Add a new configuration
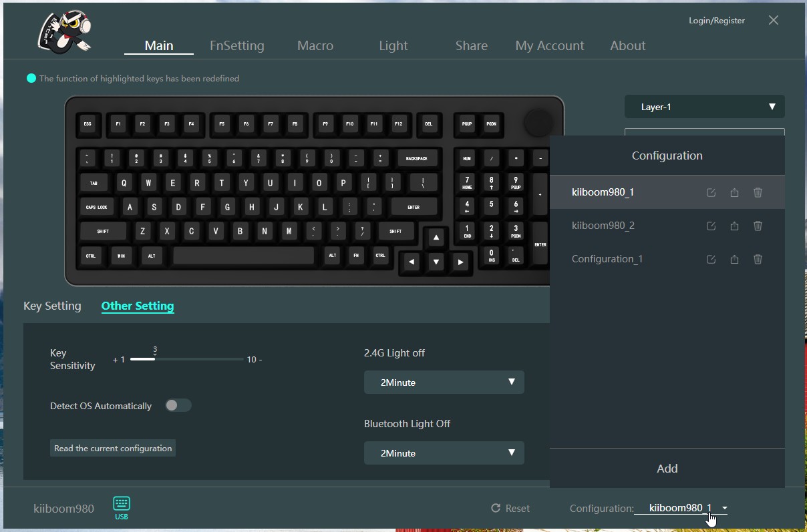807x532 pixels. (667, 468)
